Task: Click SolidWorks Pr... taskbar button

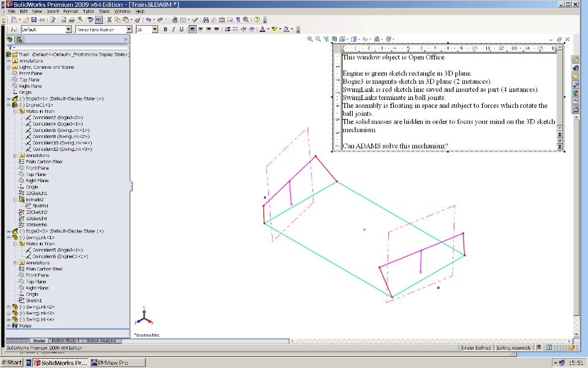Action: (x=61, y=362)
